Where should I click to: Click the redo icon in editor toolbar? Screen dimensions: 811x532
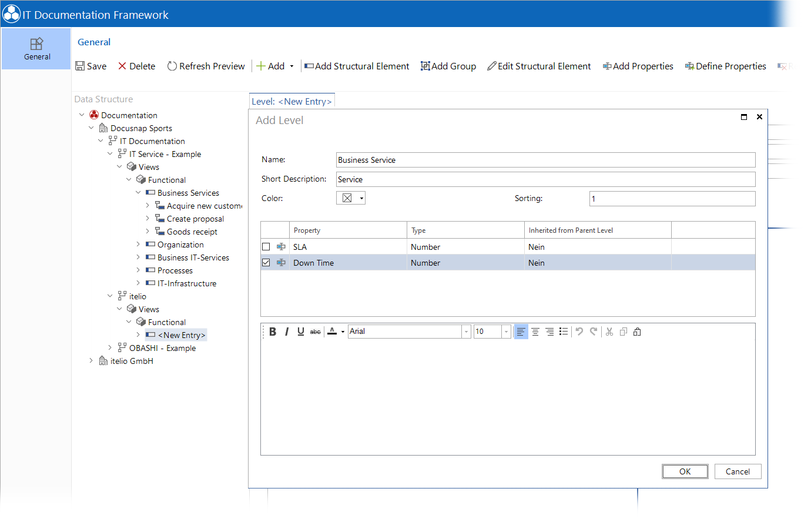(594, 332)
